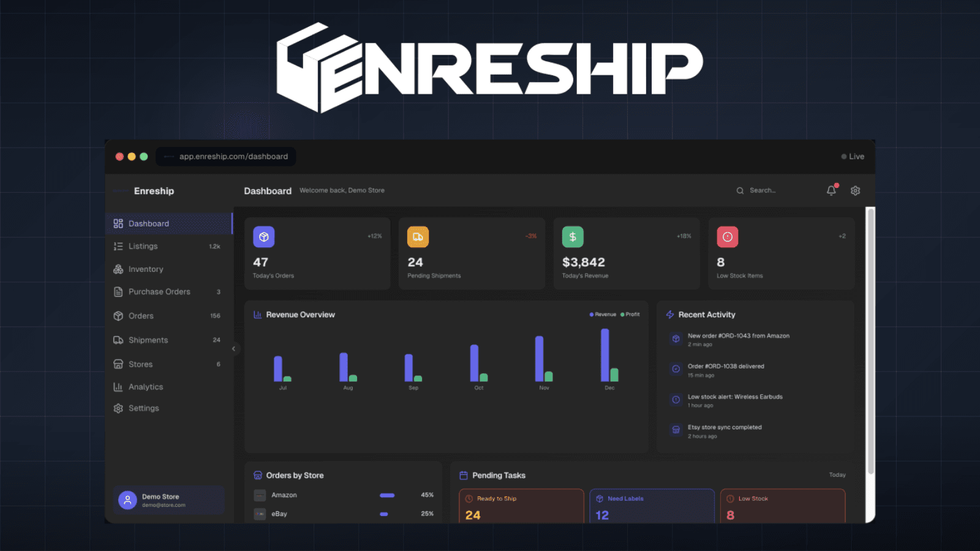Click the new Amazon order activity icon

click(x=676, y=339)
